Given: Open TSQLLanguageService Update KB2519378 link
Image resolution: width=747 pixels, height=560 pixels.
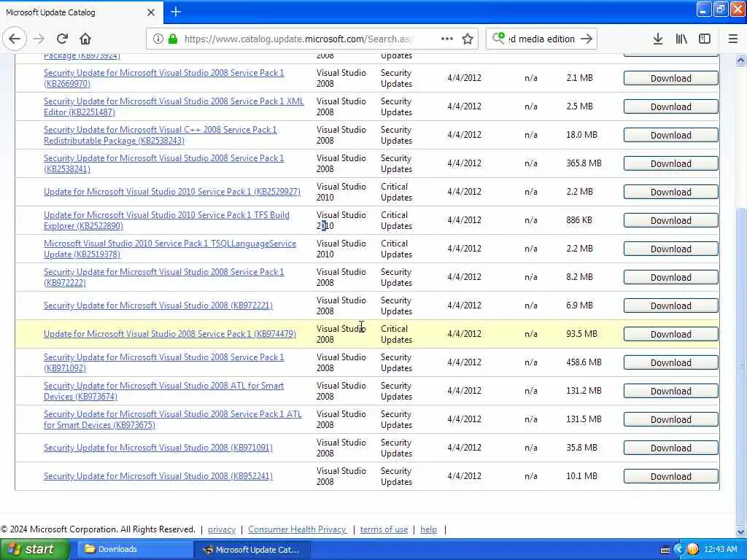Looking at the screenshot, I should tap(169, 249).
